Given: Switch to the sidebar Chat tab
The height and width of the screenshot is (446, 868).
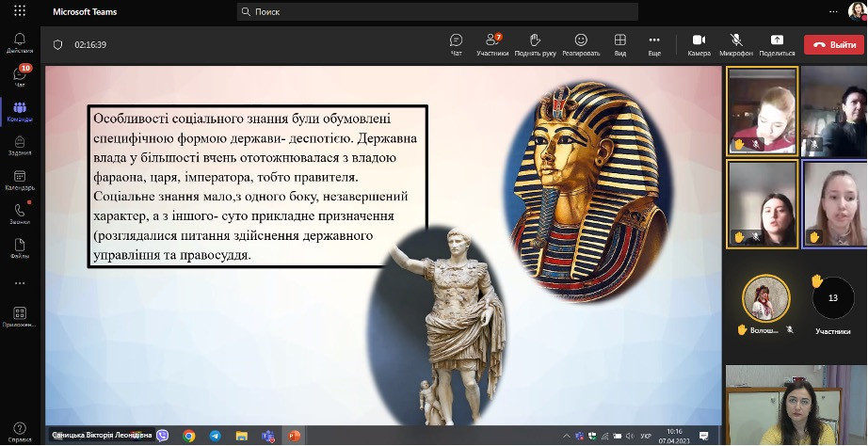Looking at the screenshot, I should [20, 76].
